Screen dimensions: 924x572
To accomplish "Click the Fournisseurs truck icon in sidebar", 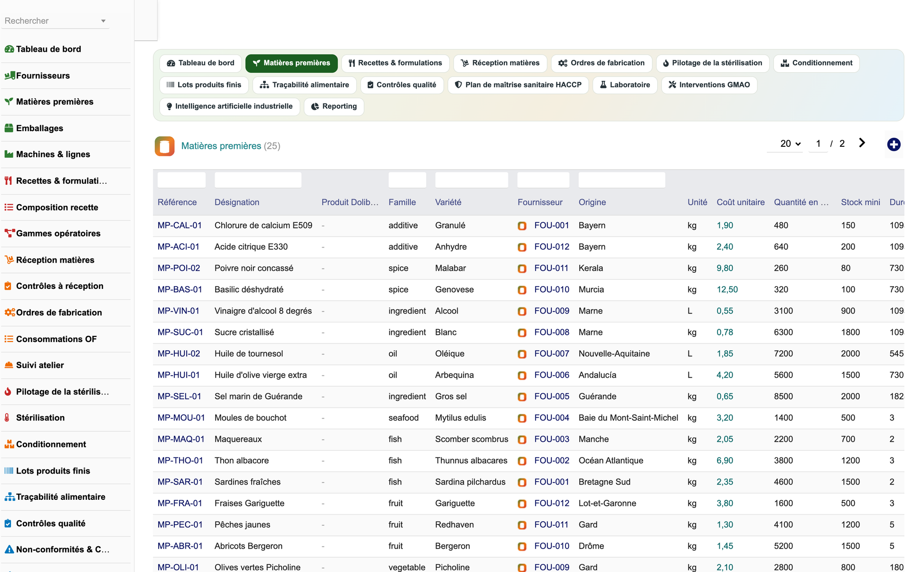I will 9,76.
